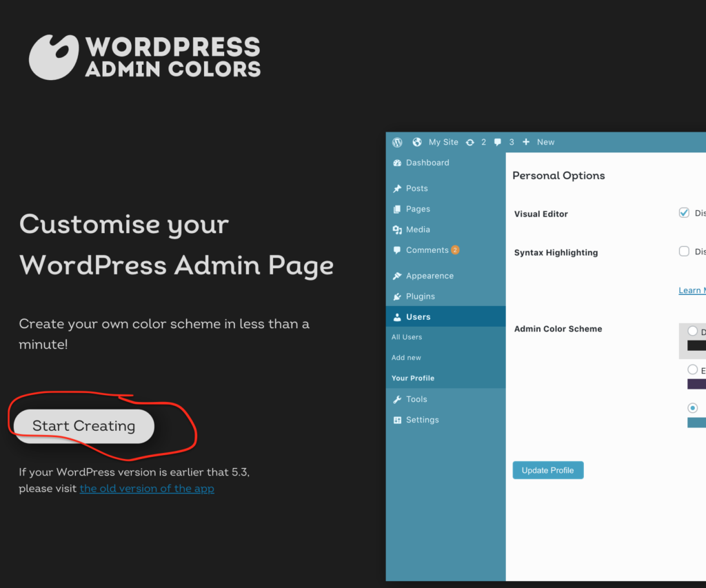Select the radio button above the purple swatch
Viewport: 706px width, 588px height.
pyautogui.click(x=692, y=369)
